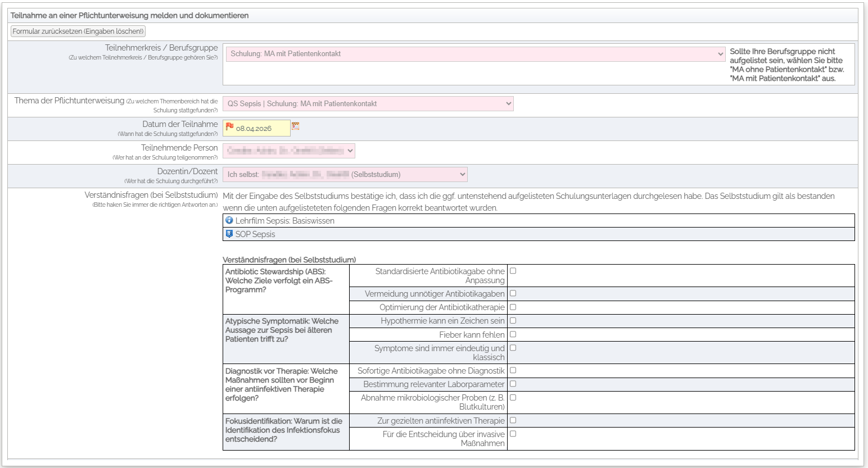Enable 'Für die Entscheidung über invasive Maßnahmen'
The width and height of the screenshot is (868, 468).
point(513,434)
